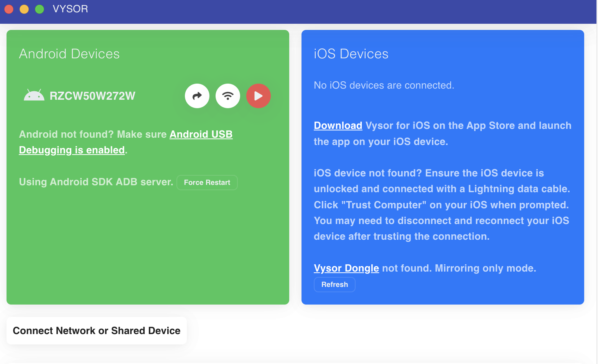Start mirroring with the red play button

coord(259,96)
